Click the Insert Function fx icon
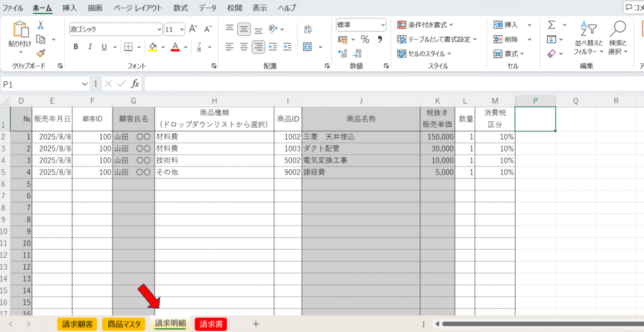This screenshot has width=644, height=332. (135, 84)
